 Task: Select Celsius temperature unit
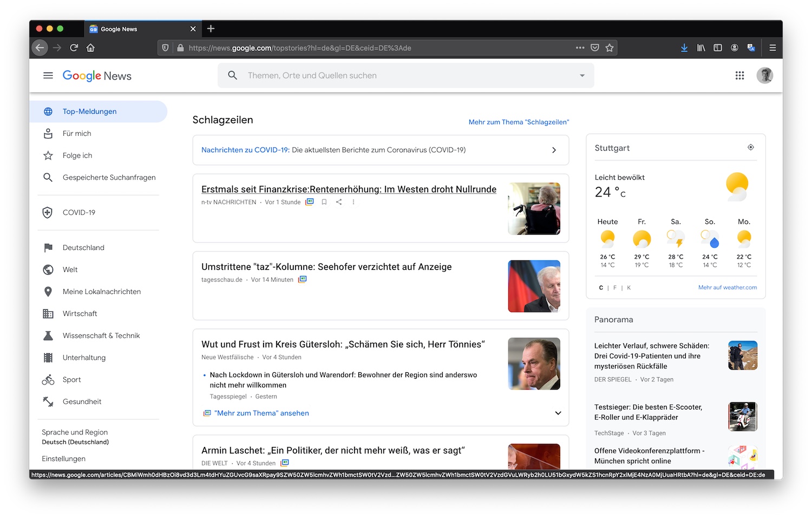pos(601,288)
